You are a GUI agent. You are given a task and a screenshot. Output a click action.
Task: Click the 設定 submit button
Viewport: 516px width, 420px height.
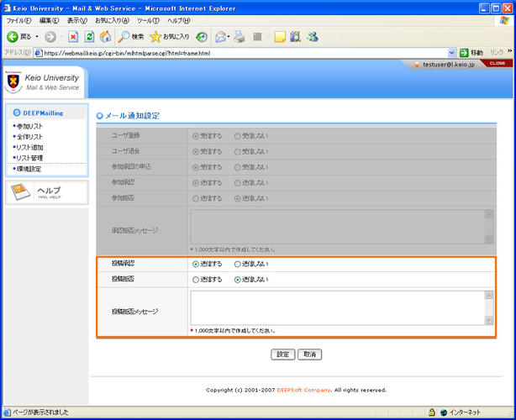pyautogui.click(x=283, y=354)
